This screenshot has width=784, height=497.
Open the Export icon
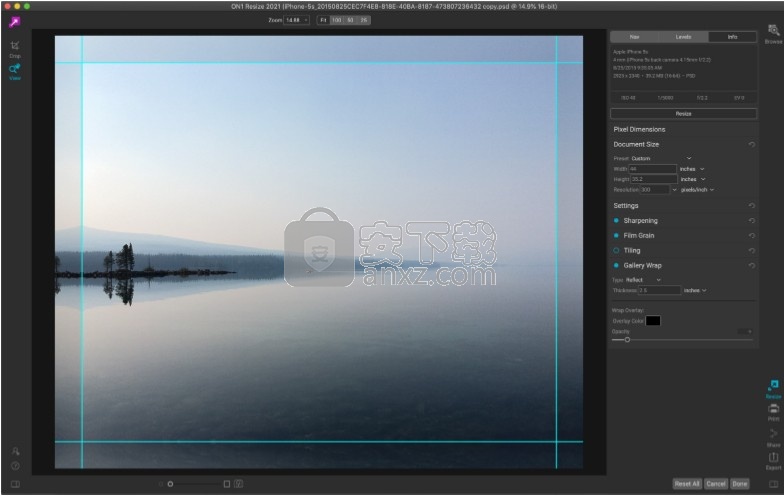coord(773,460)
